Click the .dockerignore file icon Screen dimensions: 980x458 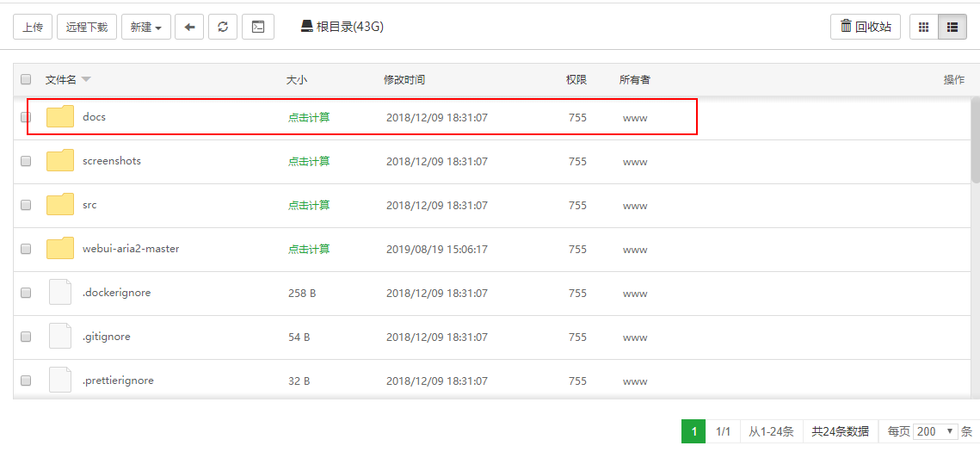point(60,292)
